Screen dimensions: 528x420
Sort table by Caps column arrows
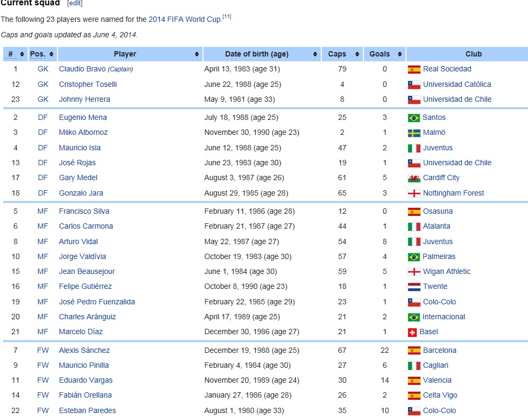(x=357, y=54)
